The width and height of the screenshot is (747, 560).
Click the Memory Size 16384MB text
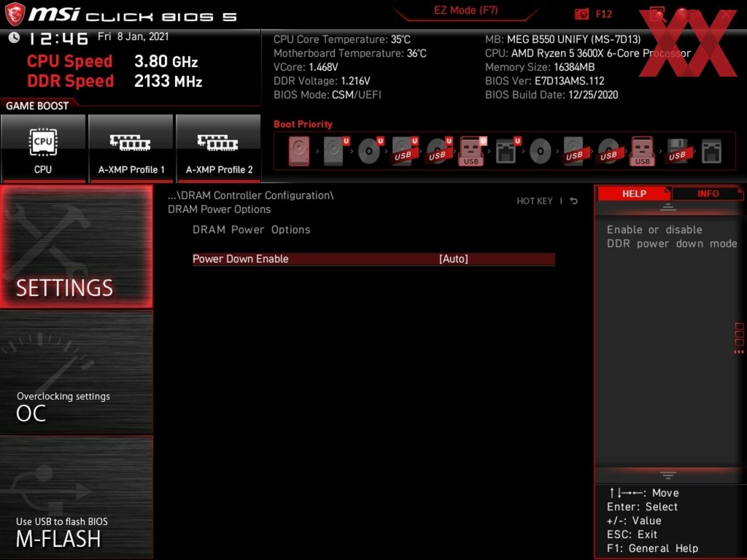point(540,67)
